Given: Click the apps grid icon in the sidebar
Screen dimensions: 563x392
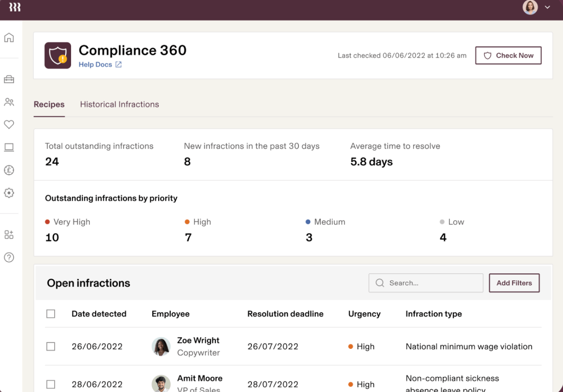Looking at the screenshot, I should pos(9,234).
